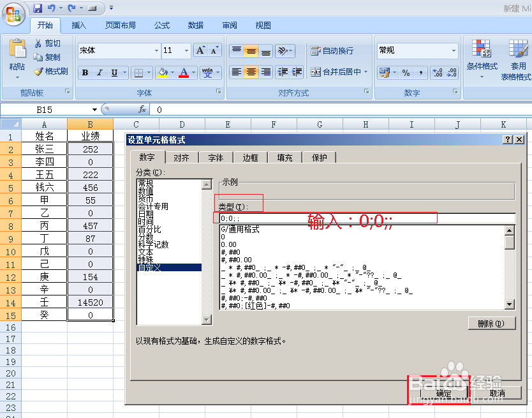This screenshot has width=532, height=418.
Task: Align text to top of cell
Action: (x=237, y=50)
